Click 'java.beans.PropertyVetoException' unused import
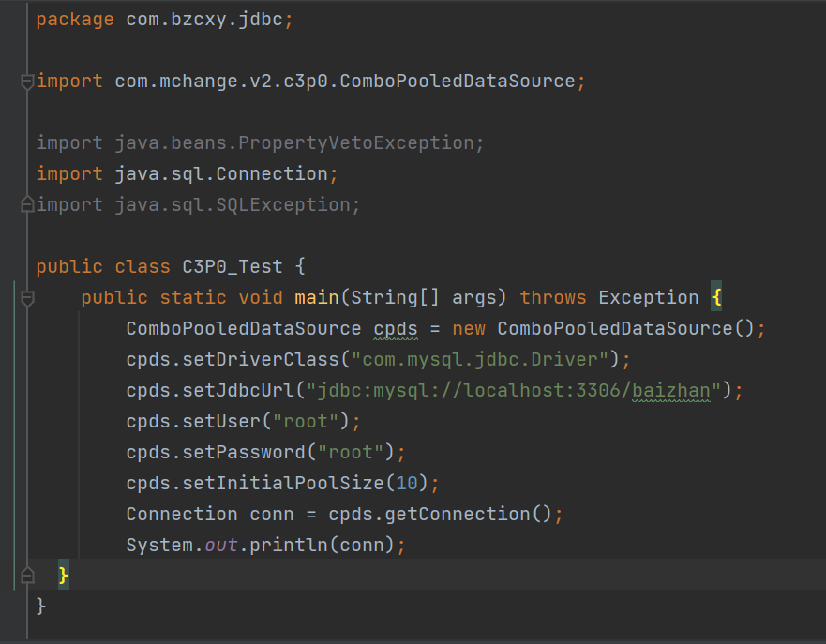The image size is (826, 644). point(294,142)
